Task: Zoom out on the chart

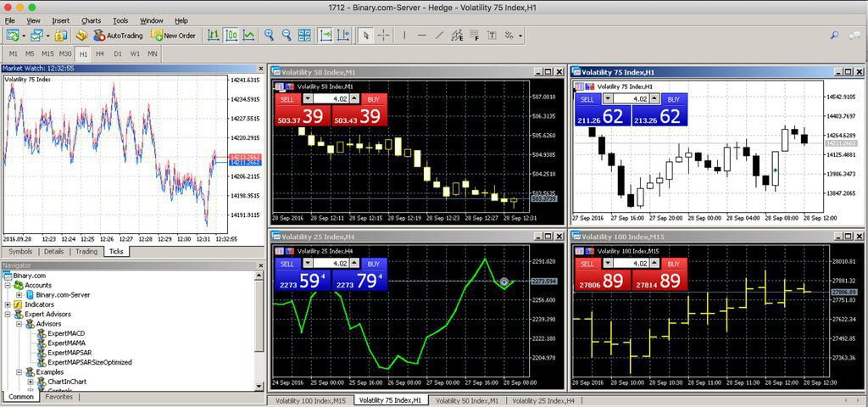Action: click(x=287, y=36)
